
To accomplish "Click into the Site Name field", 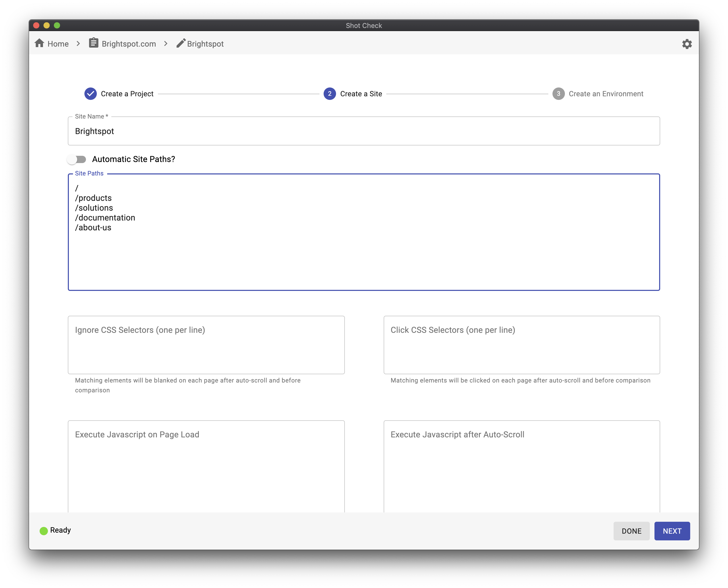I will tap(363, 131).
